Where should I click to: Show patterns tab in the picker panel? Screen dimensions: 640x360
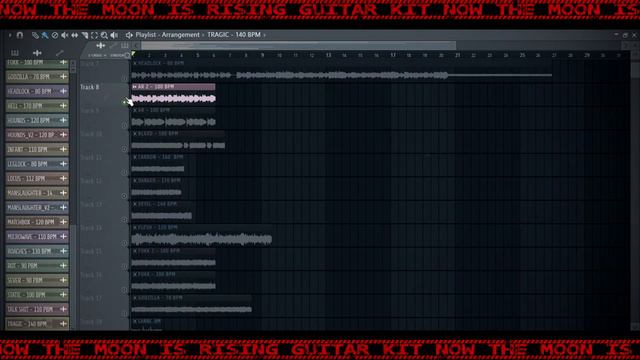tap(15, 53)
